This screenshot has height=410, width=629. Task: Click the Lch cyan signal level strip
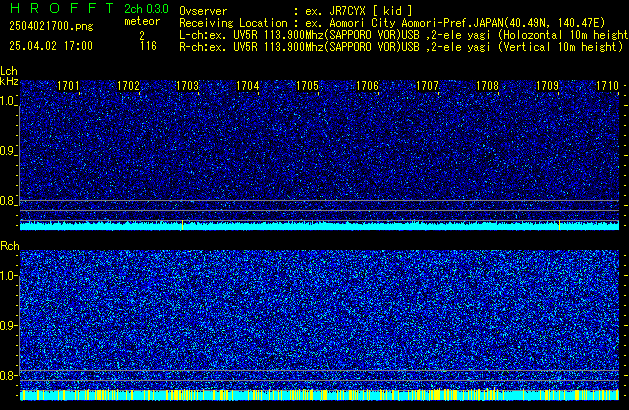(319, 225)
